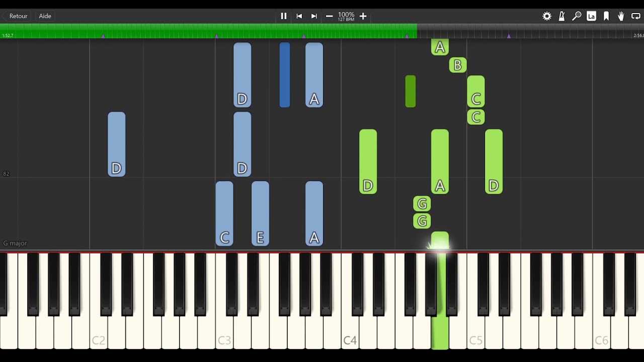
Task: Open the zoom magnifier tool
Action: pos(577,16)
